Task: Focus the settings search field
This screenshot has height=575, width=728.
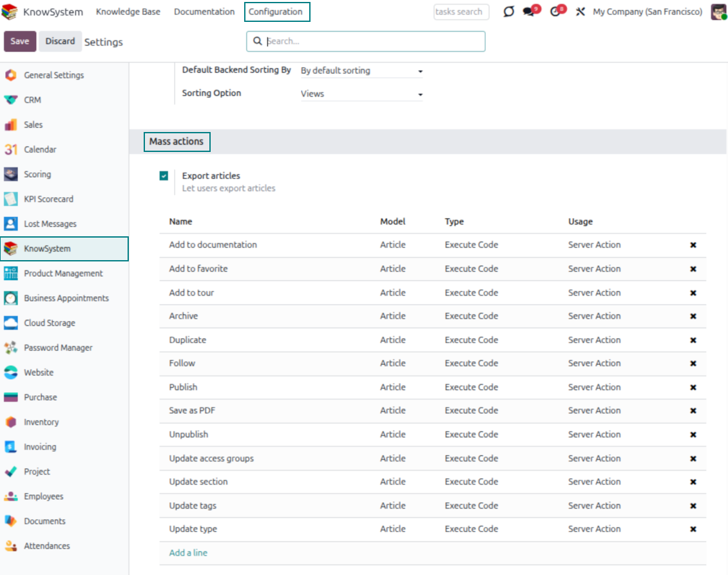Action: click(x=372, y=41)
